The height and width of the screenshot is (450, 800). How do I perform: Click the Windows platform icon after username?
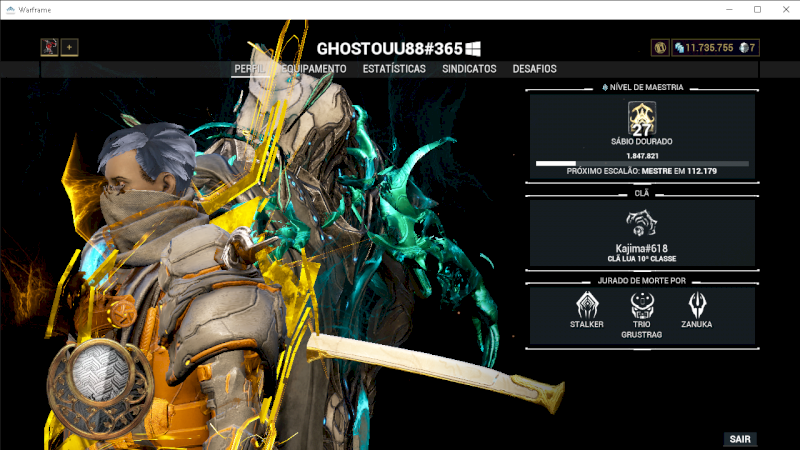473,49
